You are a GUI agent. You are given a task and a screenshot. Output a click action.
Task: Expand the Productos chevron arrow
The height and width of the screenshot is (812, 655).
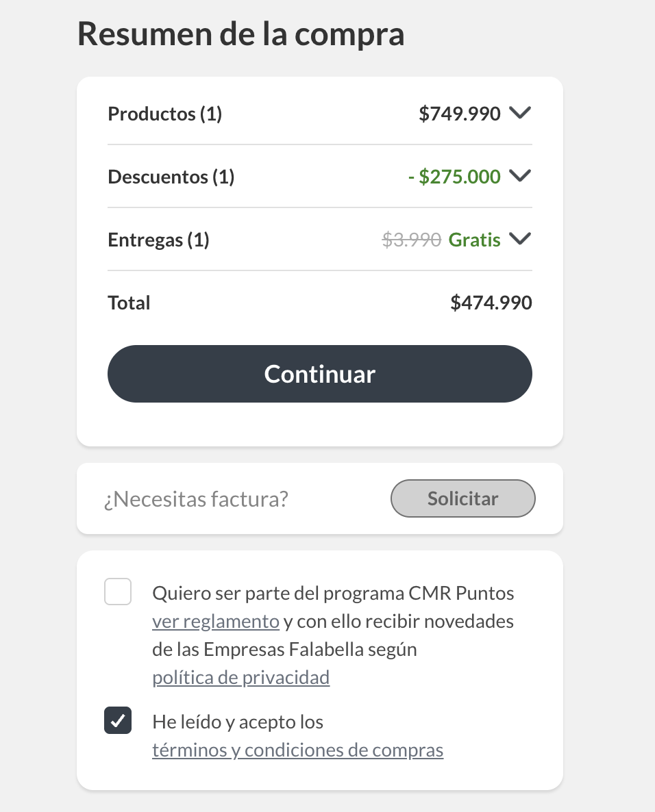[x=520, y=113]
